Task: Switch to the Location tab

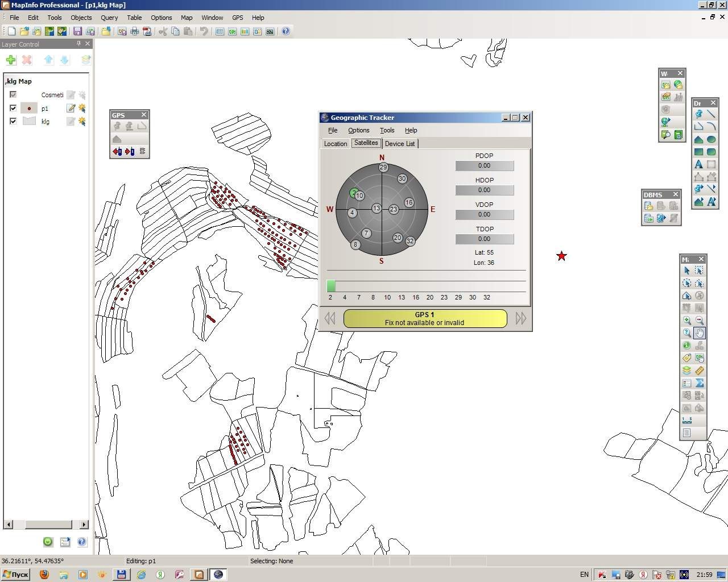Action: click(x=336, y=144)
